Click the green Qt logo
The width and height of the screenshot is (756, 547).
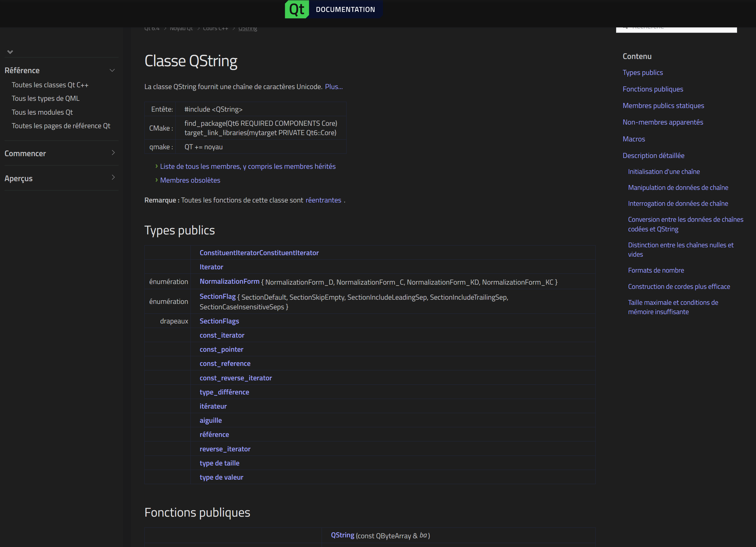tap(296, 9)
